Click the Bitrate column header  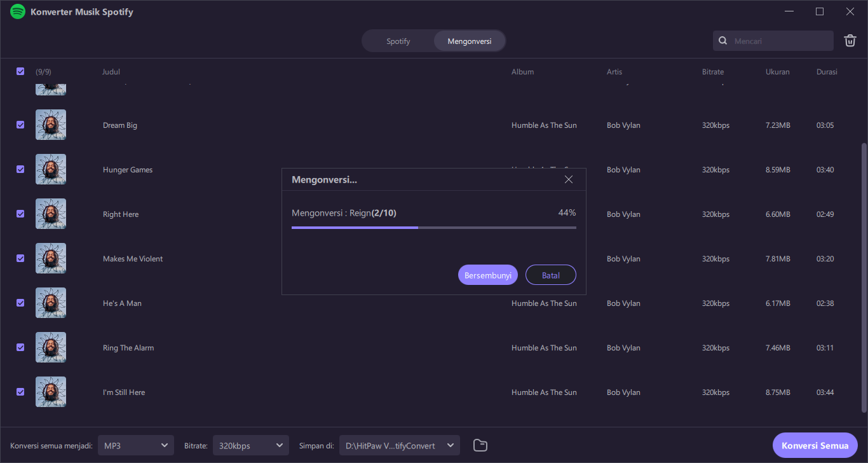click(x=713, y=72)
